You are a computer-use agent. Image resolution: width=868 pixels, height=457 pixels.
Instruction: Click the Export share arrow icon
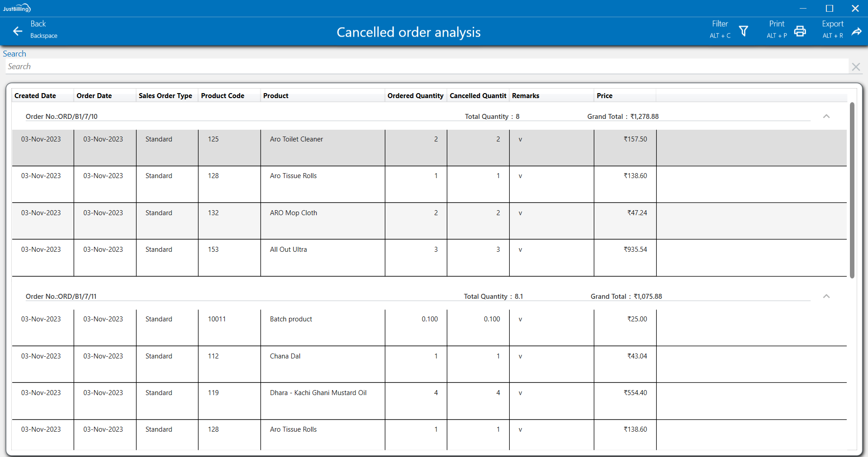[856, 31]
